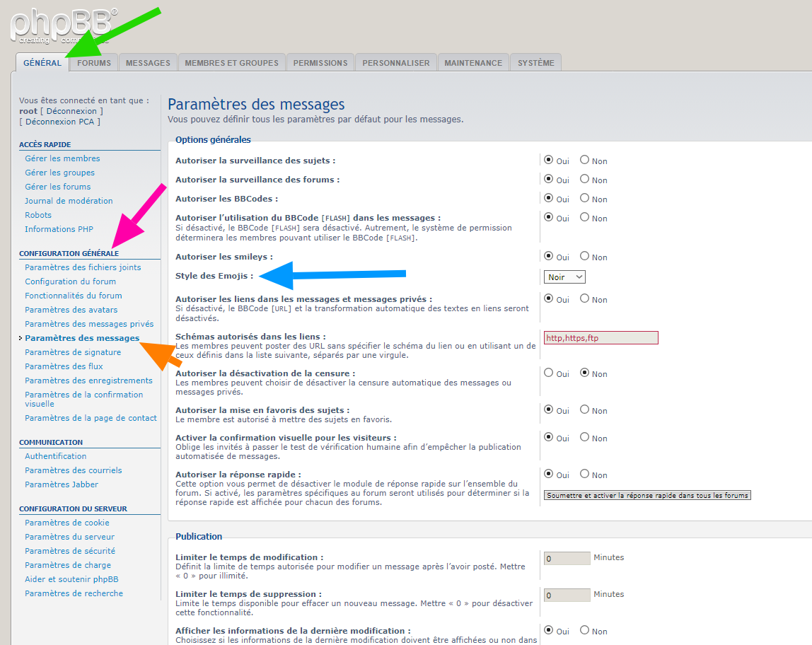
Task: Focus the Limiter le temps de modification field
Action: coord(567,558)
